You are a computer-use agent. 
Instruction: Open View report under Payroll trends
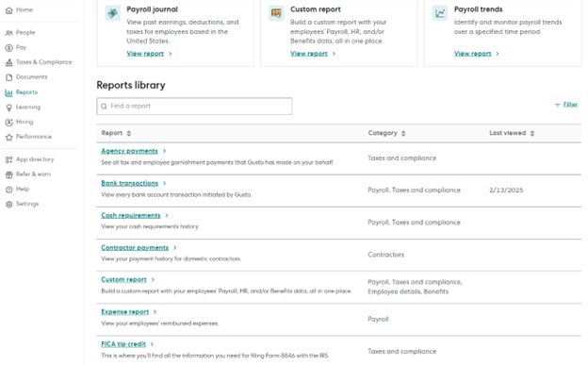[x=472, y=54]
